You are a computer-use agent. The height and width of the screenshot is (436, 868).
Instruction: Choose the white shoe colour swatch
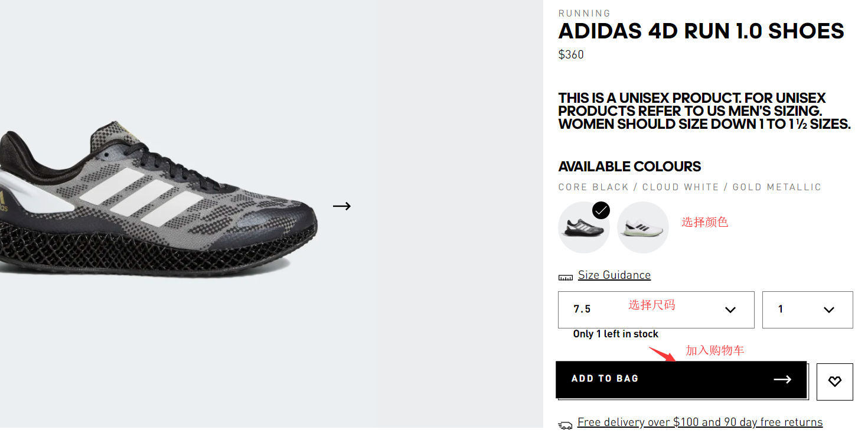642,227
